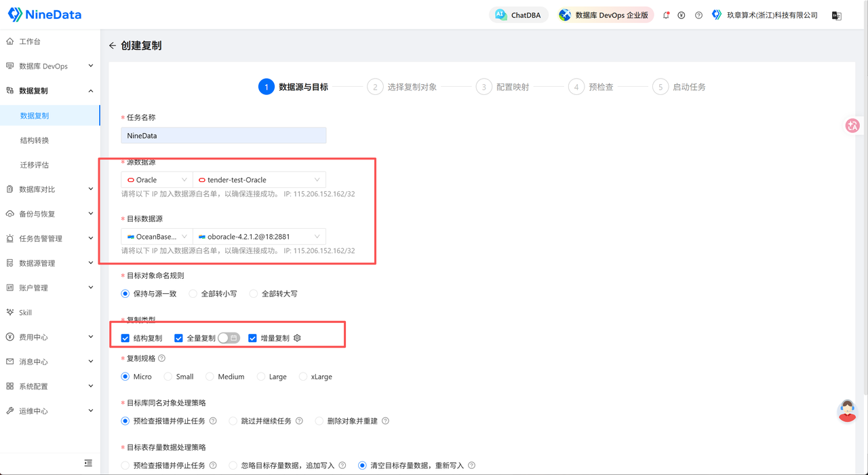Open Skill in the sidebar

tap(50, 312)
